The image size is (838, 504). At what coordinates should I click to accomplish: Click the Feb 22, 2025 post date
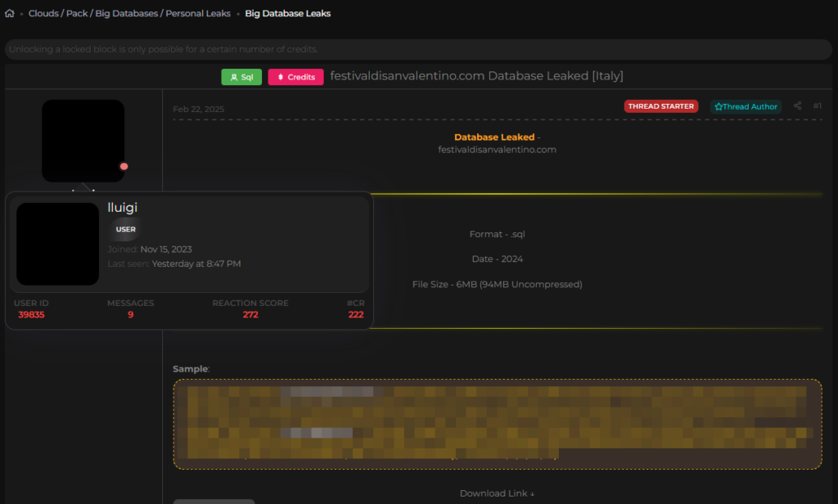tap(198, 109)
